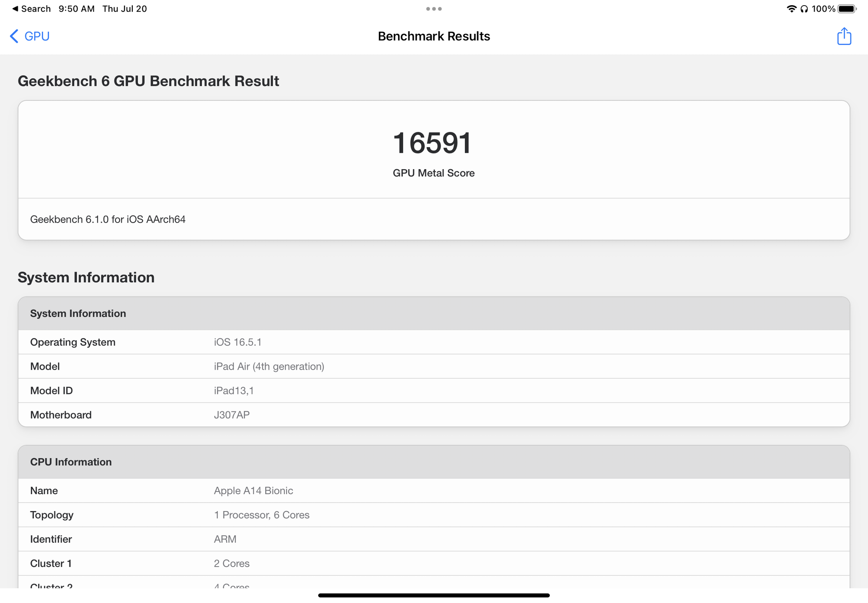Image resolution: width=868 pixels, height=603 pixels.
Task: Tap the Cluster 1 row label
Action: click(51, 564)
